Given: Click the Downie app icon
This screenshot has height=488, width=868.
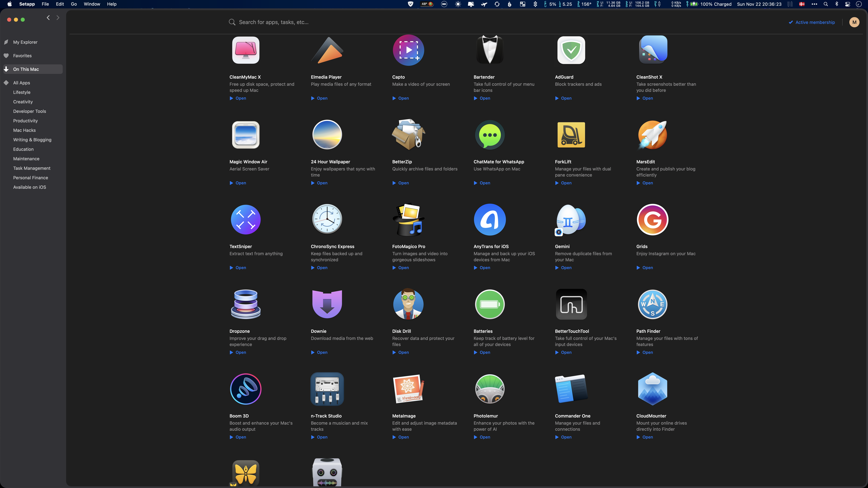Looking at the screenshot, I should click(327, 304).
